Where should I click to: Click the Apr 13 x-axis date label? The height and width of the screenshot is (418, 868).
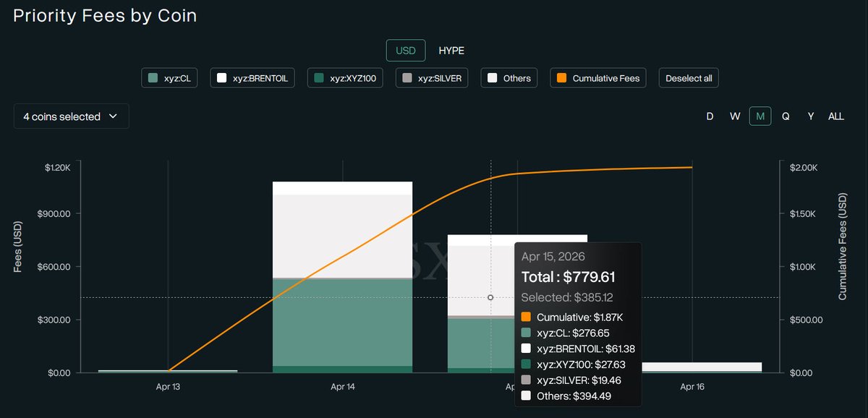[168, 387]
